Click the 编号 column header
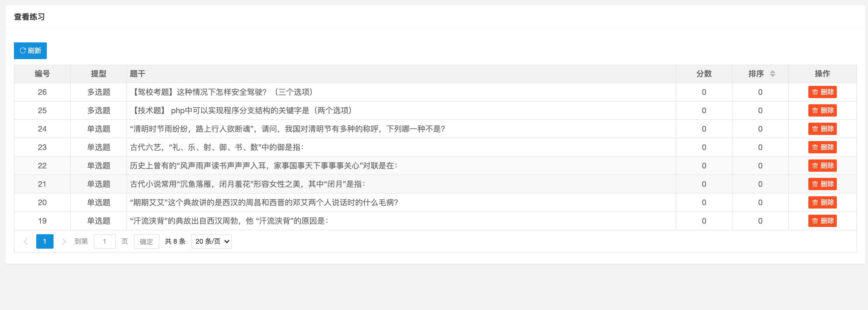868x310 pixels. pos(42,74)
